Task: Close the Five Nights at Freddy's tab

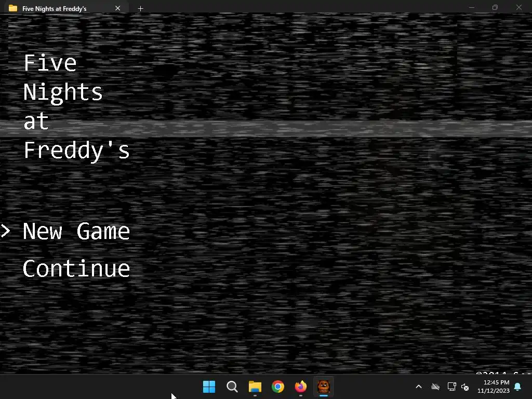Action: click(118, 8)
